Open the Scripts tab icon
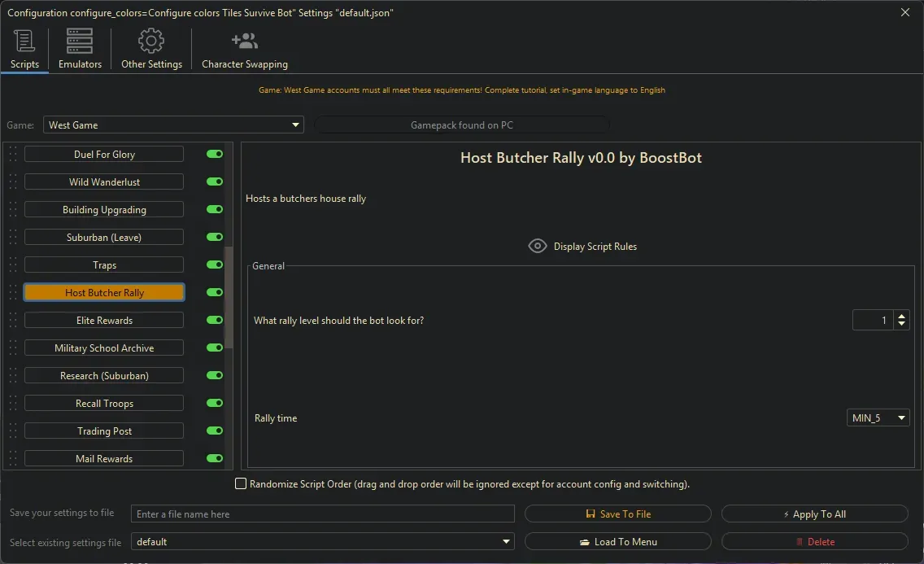This screenshot has height=564, width=924. coord(24,41)
